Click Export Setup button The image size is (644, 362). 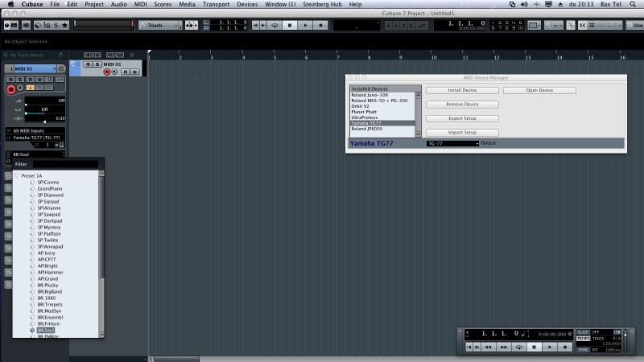(x=462, y=118)
